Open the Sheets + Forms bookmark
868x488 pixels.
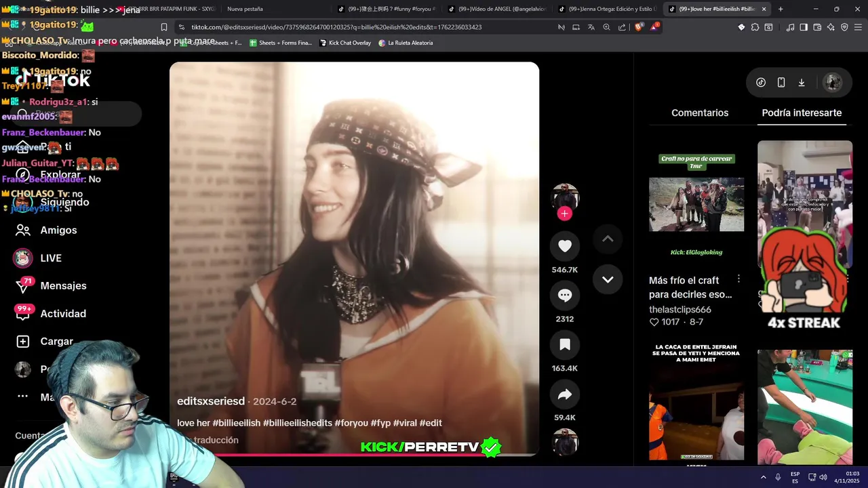281,43
